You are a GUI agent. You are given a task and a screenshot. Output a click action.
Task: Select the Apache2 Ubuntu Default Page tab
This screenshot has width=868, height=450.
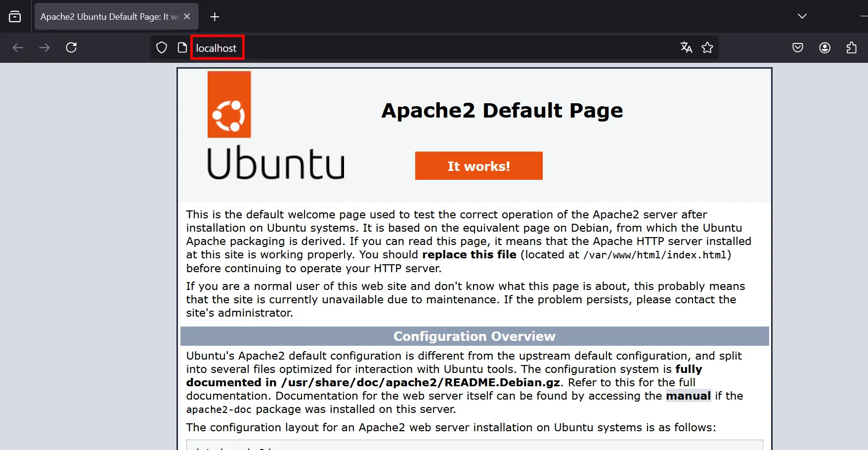point(109,17)
